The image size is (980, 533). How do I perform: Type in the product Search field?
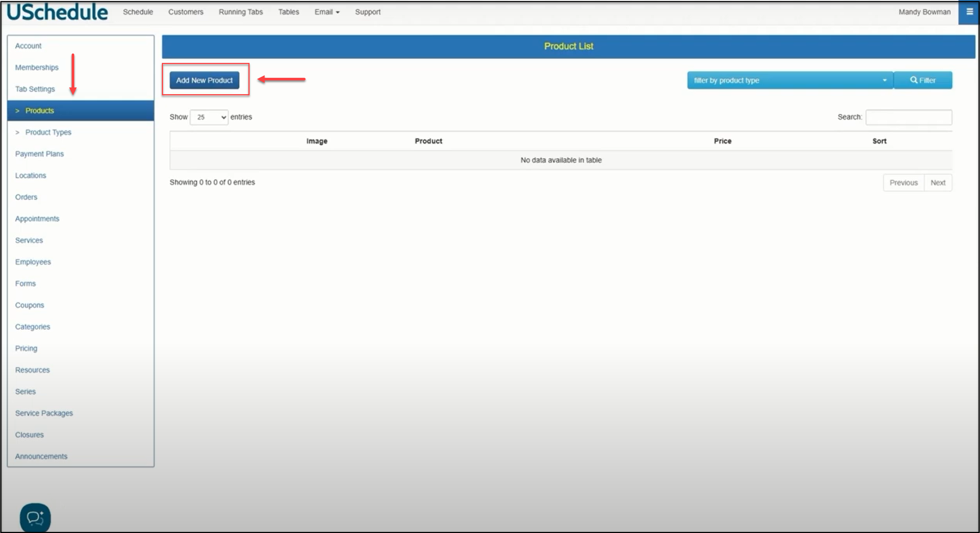pyautogui.click(x=908, y=117)
